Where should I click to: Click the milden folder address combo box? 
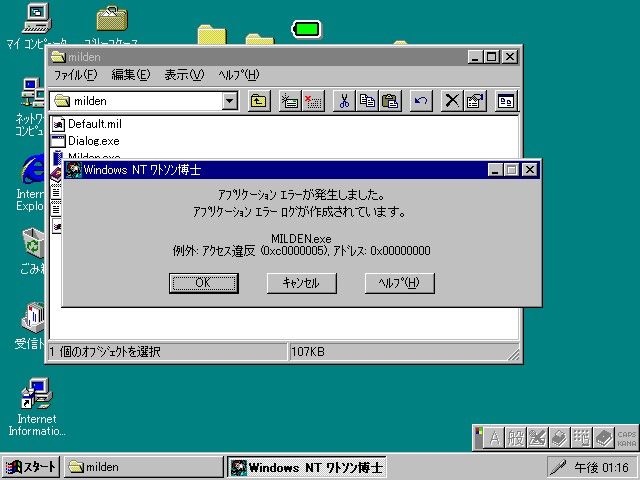tap(144, 101)
